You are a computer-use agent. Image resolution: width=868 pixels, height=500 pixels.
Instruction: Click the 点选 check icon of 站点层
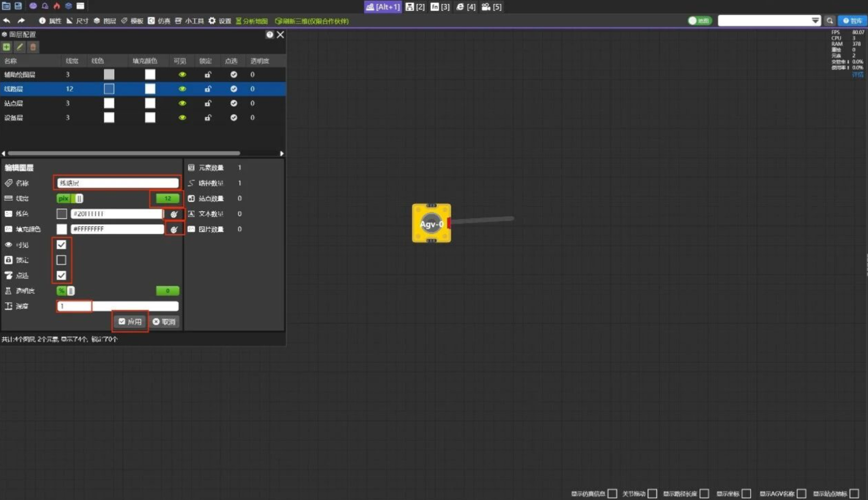click(x=234, y=103)
